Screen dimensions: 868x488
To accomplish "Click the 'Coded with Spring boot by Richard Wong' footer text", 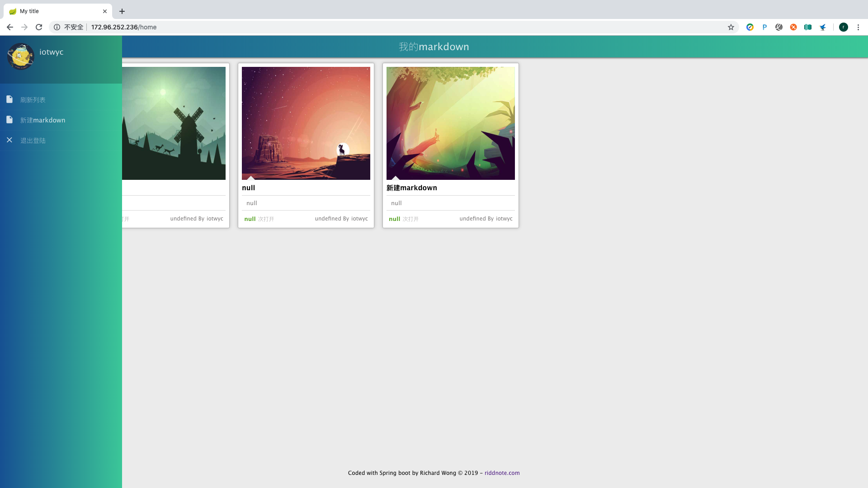I will pos(402,473).
